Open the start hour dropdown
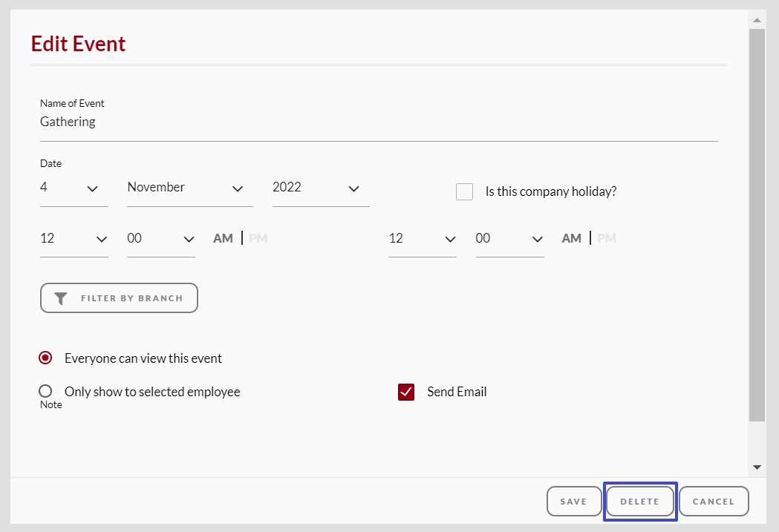This screenshot has width=779, height=532. (74, 239)
